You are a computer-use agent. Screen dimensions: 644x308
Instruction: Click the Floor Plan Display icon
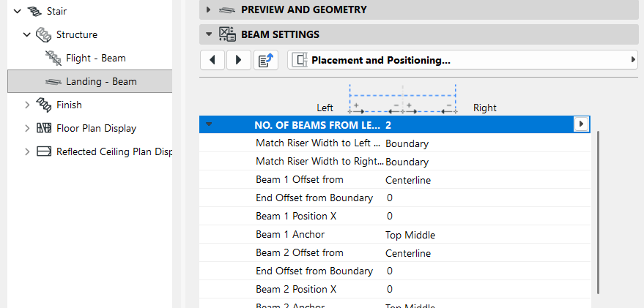pyautogui.click(x=43, y=128)
